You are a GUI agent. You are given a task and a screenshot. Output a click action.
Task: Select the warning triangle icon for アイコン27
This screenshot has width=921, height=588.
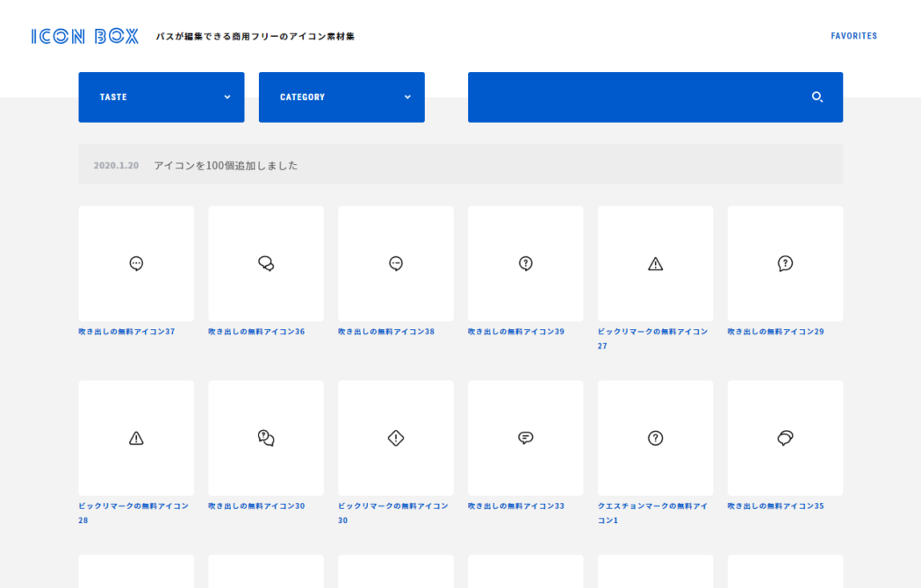(x=655, y=263)
